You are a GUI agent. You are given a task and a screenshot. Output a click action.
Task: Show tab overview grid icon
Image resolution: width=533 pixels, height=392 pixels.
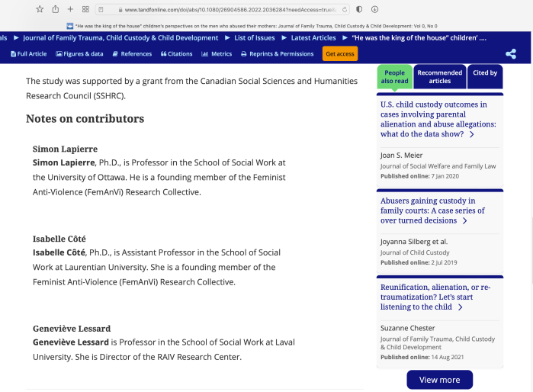(x=85, y=9)
